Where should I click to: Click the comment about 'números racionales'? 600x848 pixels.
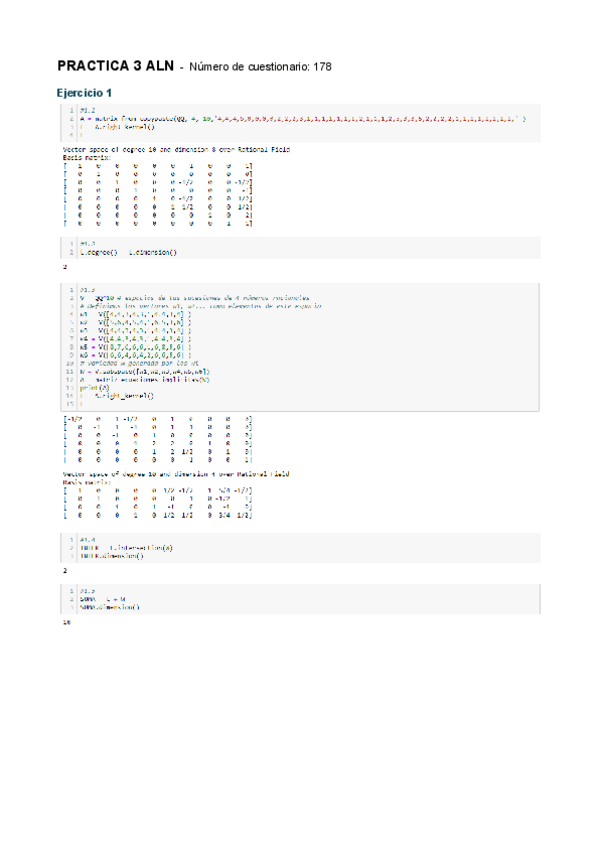click(x=195, y=298)
